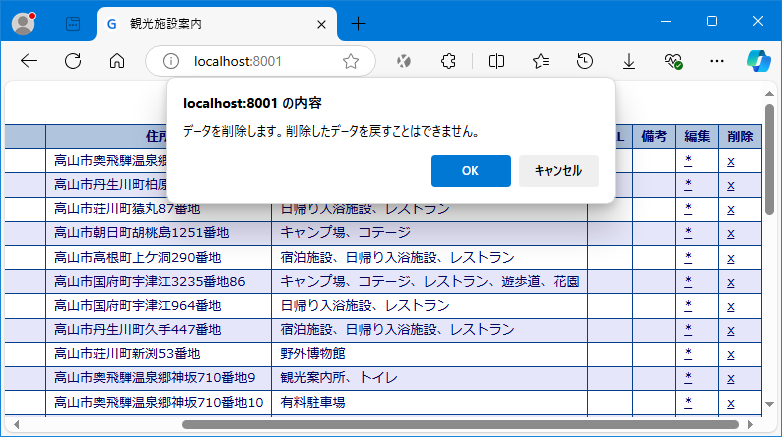Delete the 高山市荘川町新渕53番地 row
Image resolution: width=782 pixels, height=437 pixels.
click(731, 355)
